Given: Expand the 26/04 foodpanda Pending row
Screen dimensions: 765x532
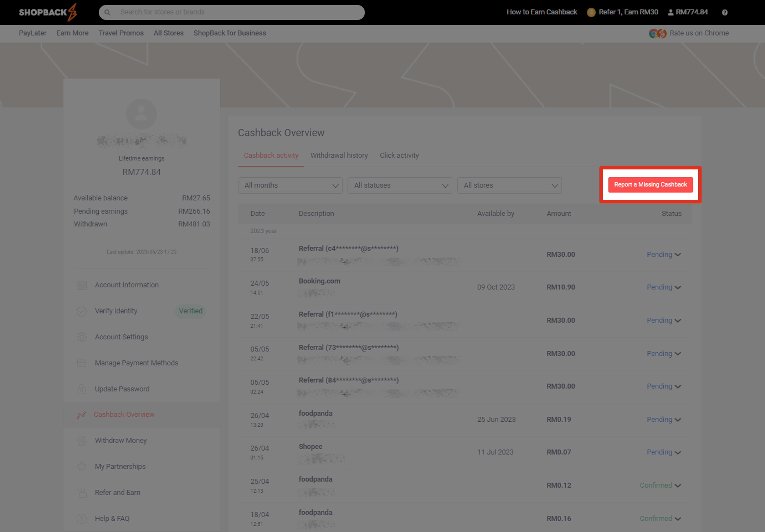Looking at the screenshot, I should (x=678, y=420).
